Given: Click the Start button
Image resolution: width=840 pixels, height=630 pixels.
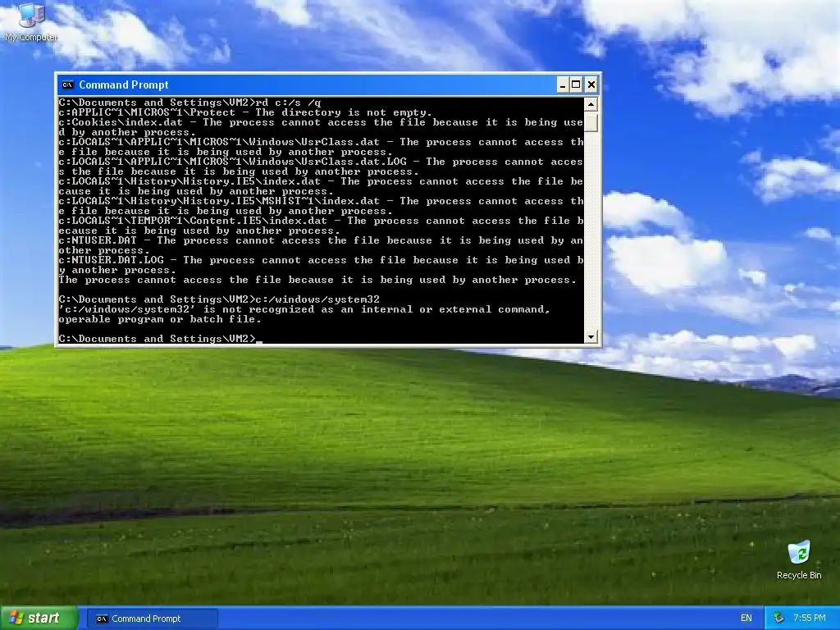Looking at the screenshot, I should click(39, 619).
